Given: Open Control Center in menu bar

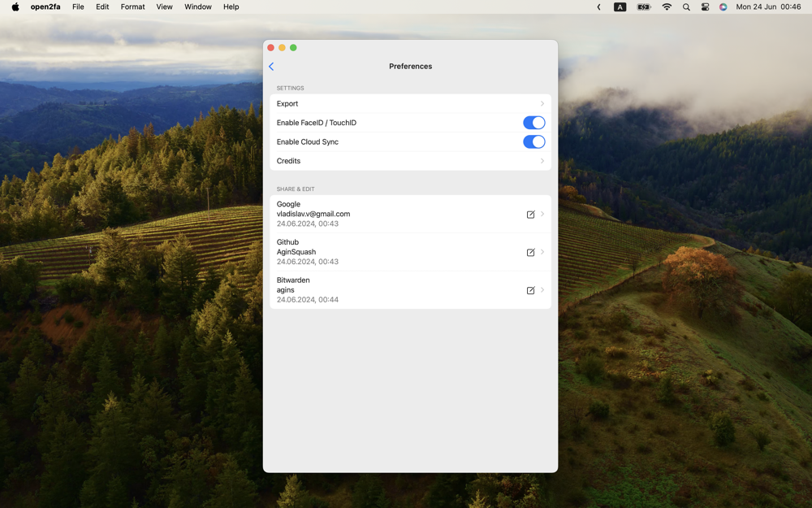Looking at the screenshot, I should tap(705, 7).
